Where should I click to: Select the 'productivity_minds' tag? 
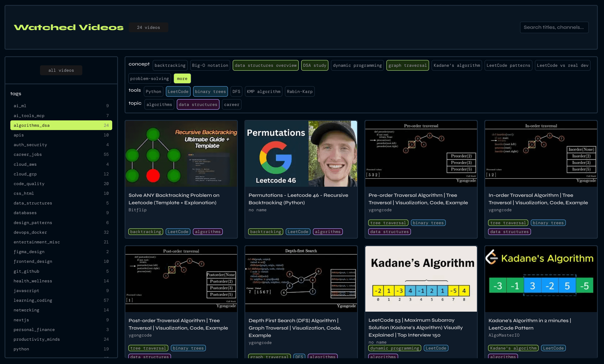61,339
